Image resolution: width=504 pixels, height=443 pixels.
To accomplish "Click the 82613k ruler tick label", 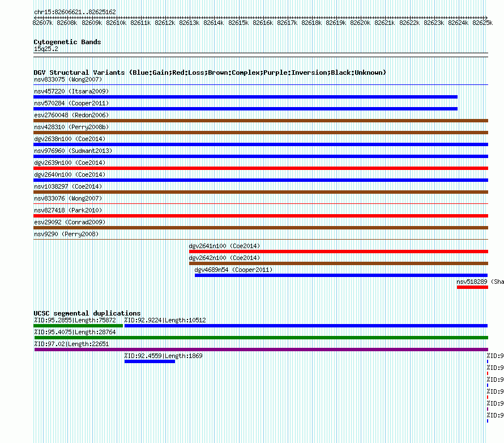I will pyautogui.click(x=189, y=23).
